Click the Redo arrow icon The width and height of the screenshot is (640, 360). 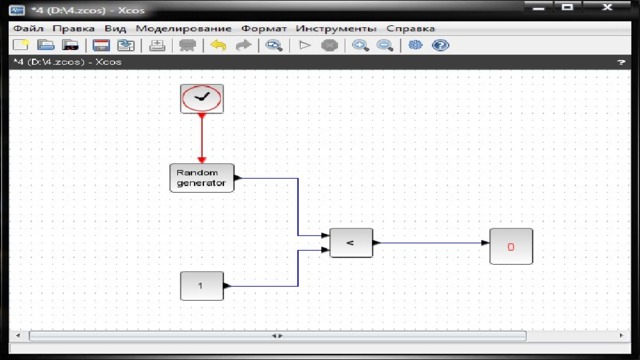[243, 45]
